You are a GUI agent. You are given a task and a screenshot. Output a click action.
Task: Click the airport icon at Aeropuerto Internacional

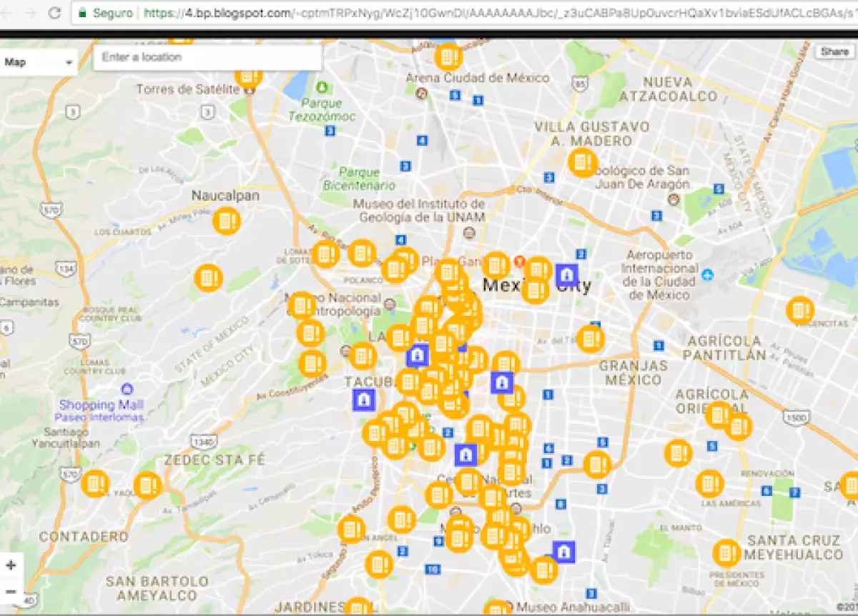(x=708, y=274)
